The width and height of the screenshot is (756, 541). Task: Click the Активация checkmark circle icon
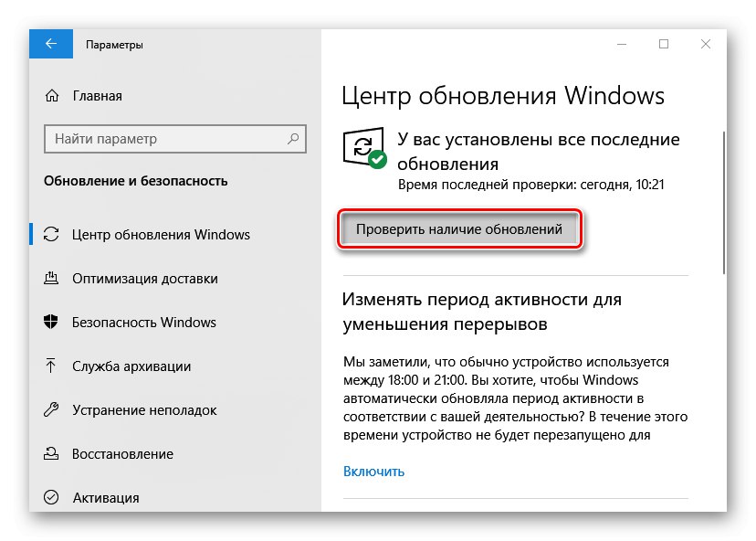coord(51,497)
